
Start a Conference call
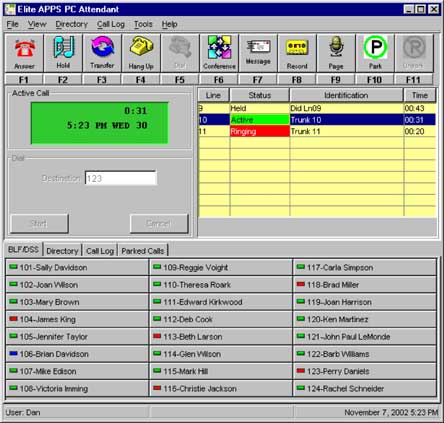pos(219,53)
